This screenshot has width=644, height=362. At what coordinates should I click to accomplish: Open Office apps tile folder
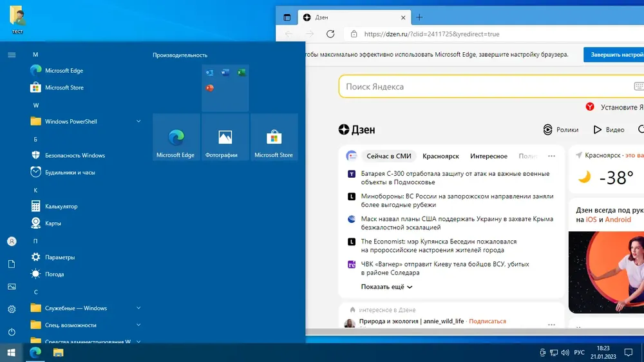225,88
